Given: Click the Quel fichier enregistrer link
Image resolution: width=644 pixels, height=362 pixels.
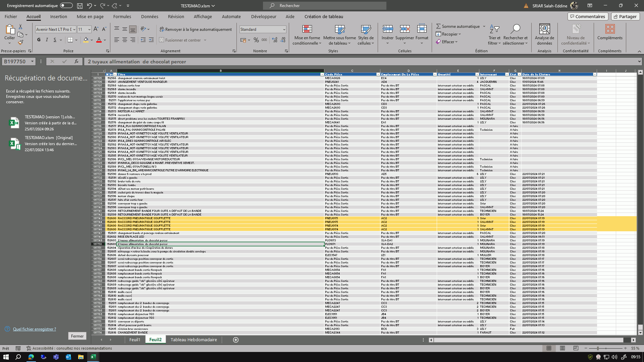Looking at the screenshot, I should (35, 329).
